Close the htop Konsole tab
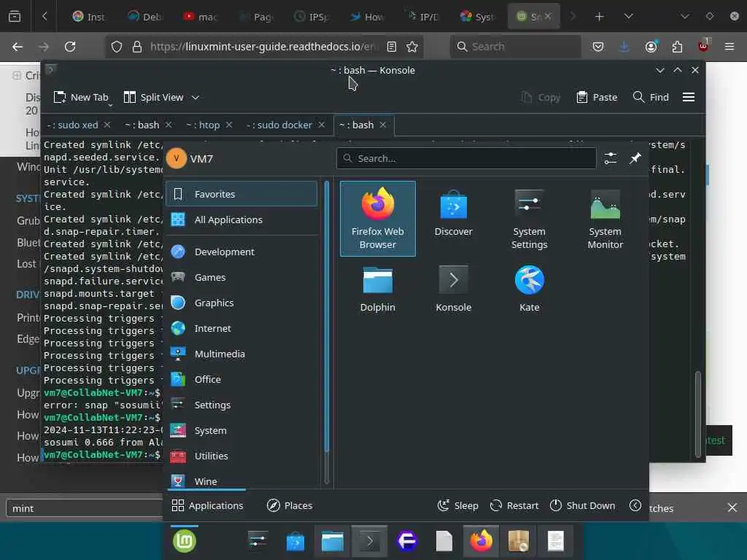Image resolution: width=747 pixels, height=560 pixels. pos(229,125)
